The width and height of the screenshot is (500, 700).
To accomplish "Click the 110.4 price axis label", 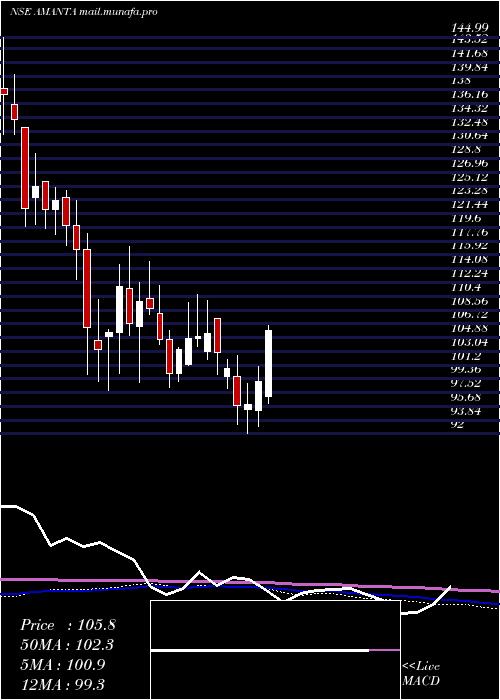I will 466,287.
